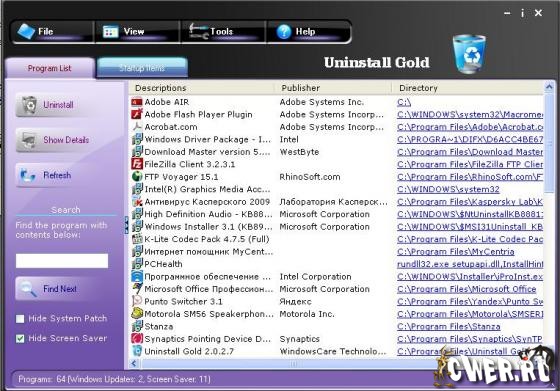Switch to the Startup Items tab
This screenshot has height=391, width=560.
142,68
